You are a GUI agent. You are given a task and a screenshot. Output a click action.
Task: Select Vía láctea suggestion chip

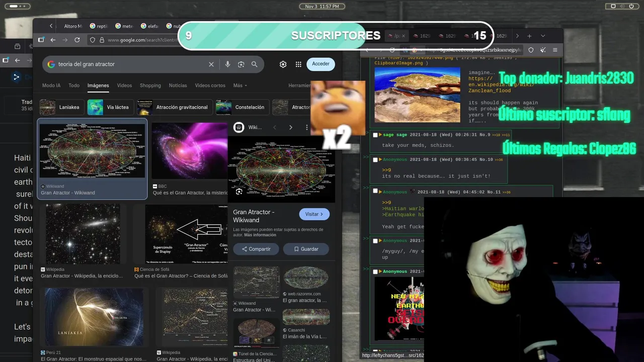[110, 107]
